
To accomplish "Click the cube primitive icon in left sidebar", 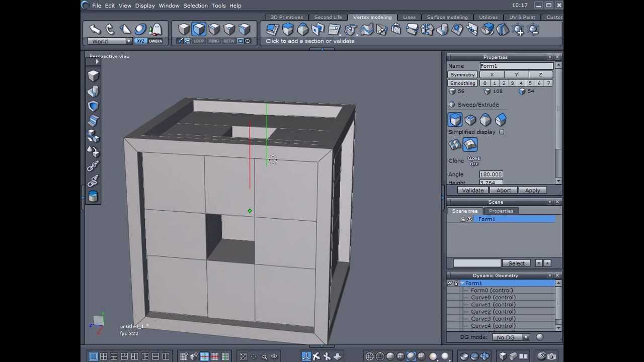I will (93, 76).
